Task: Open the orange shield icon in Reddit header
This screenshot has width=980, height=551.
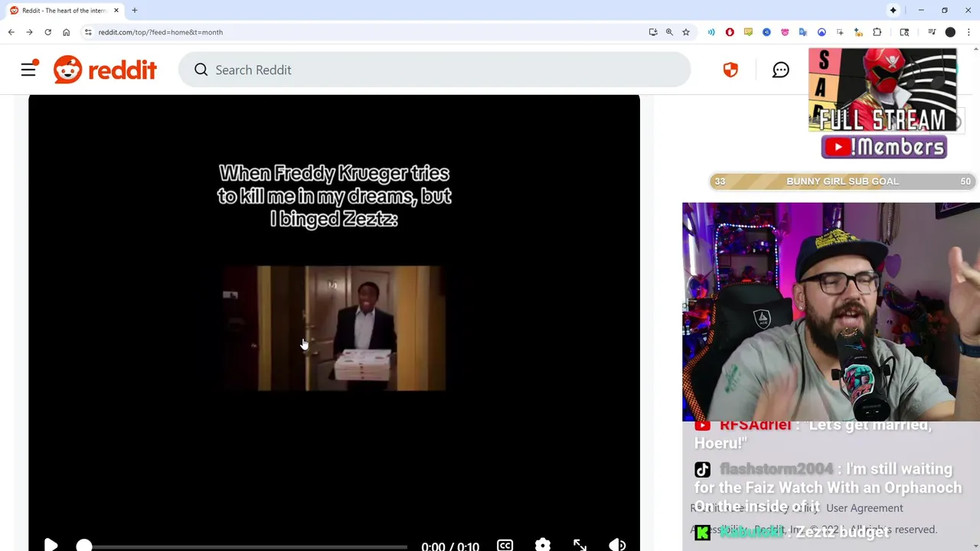Action: (730, 70)
